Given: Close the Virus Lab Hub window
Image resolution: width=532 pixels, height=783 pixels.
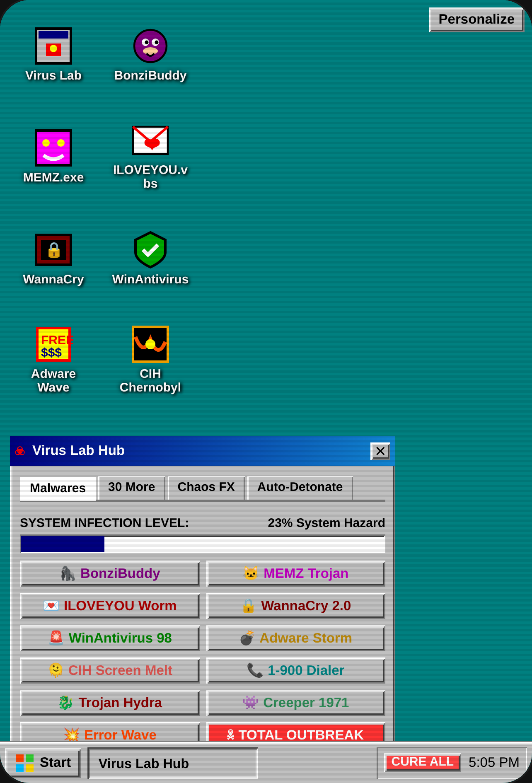Looking at the screenshot, I should [x=380, y=451].
